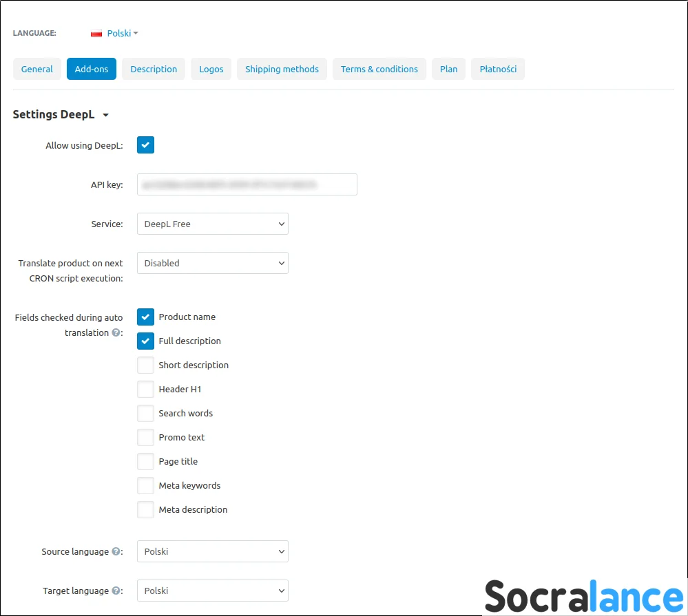Switch to Terms & conditions tab
The width and height of the screenshot is (688, 616).
click(x=379, y=69)
